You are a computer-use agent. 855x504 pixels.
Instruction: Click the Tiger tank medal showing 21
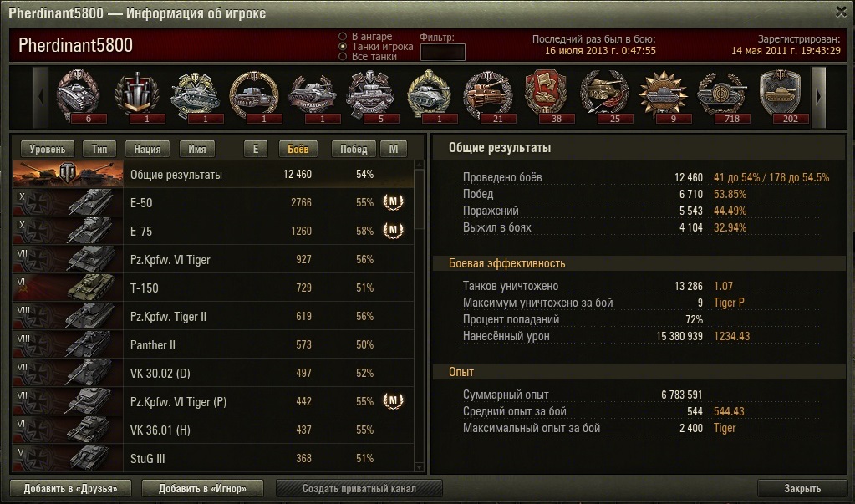489,97
